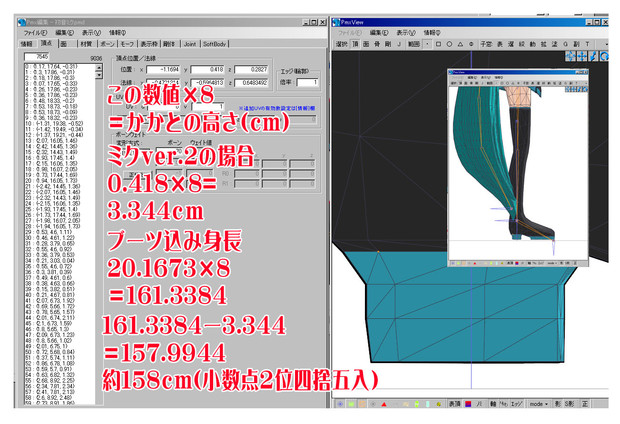Open ファイル menu in Pmx編集 window
620x424 pixels.
tap(35, 32)
